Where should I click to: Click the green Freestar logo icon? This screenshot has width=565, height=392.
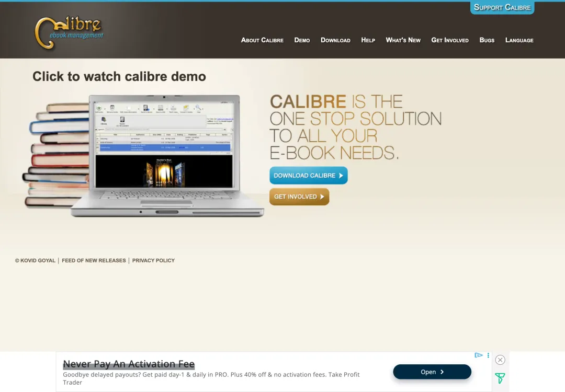pyautogui.click(x=500, y=378)
